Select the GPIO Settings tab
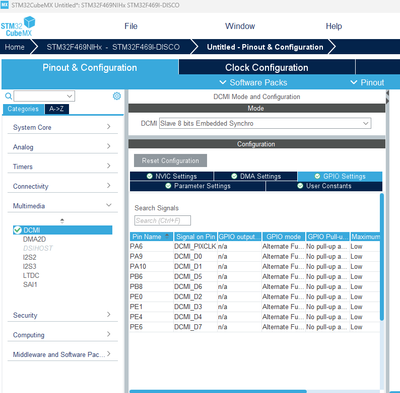The width and height of the screenshot is (400, 393). click(x=340, y=176)
